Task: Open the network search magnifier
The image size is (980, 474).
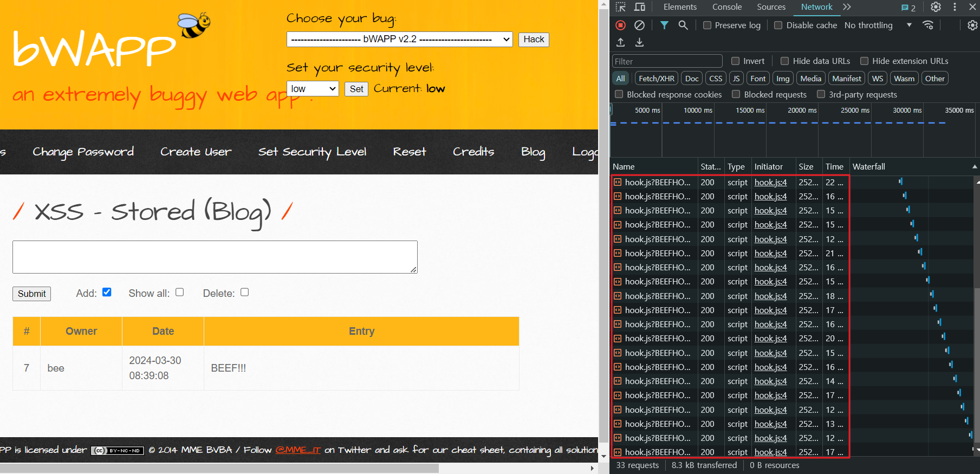Action: click(x=683, y=25)
